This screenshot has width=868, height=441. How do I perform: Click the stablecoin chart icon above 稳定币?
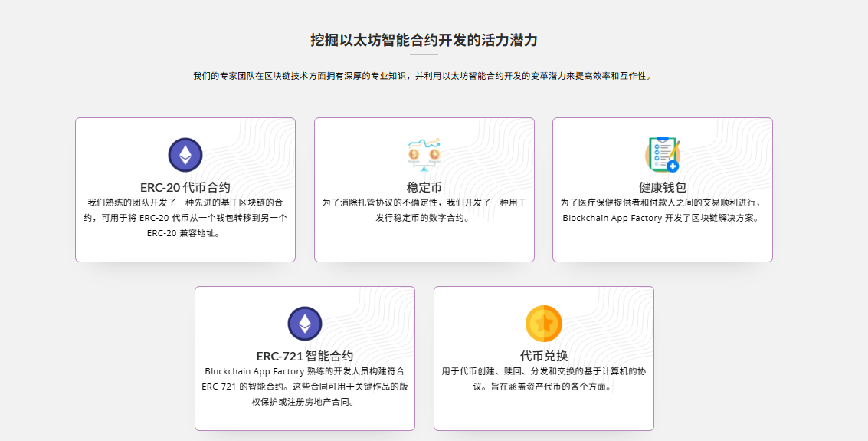pos(424,154)
